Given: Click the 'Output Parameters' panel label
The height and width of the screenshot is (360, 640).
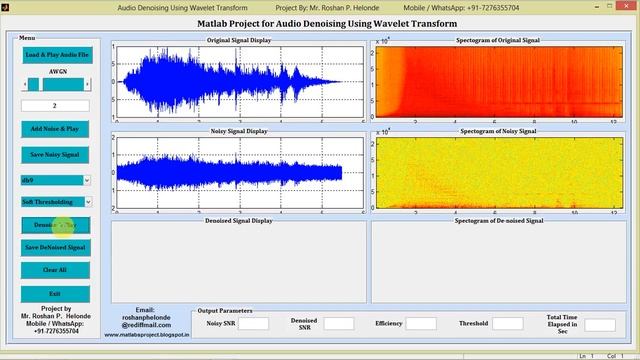Looking at the screenshot, I should click(225, 311).
